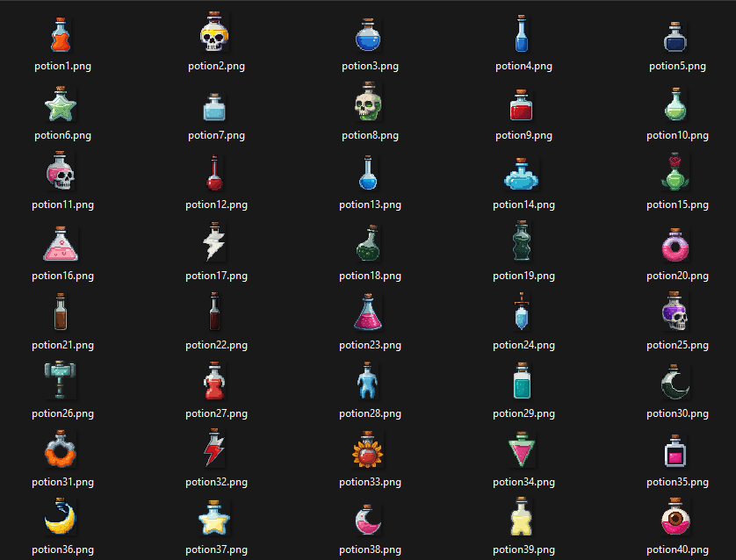The width and height of the screenshot is (736, 560).
Task: Select the teal potion29 jar icon
Action: pyautogui.click(x=522, y=380)
